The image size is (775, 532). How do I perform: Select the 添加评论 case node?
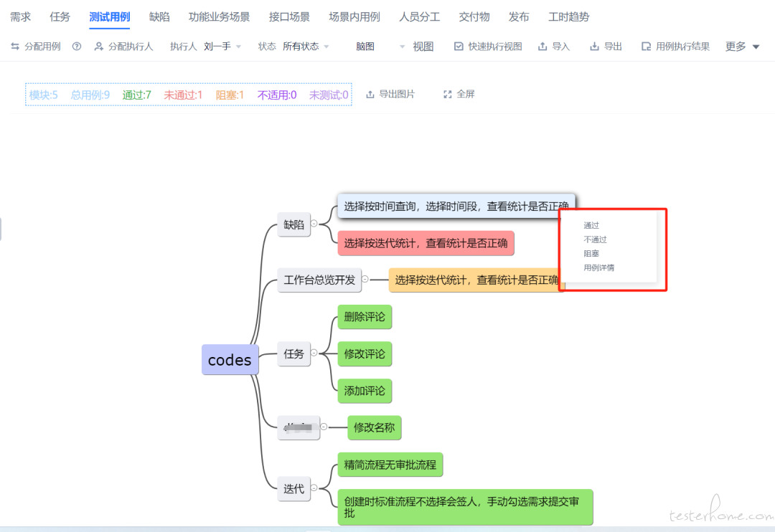click(365, 391)
